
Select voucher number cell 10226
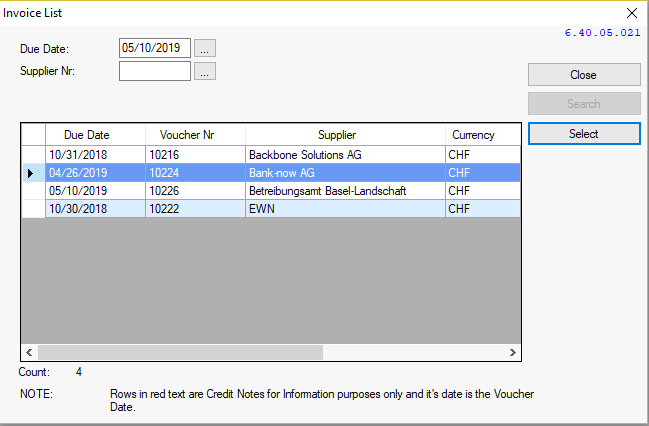pyautogui.click(x=195, y=191)
